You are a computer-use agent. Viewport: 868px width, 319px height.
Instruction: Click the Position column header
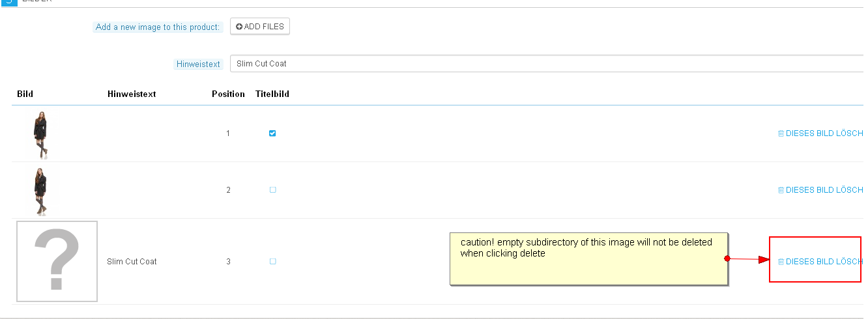point(228,94)
